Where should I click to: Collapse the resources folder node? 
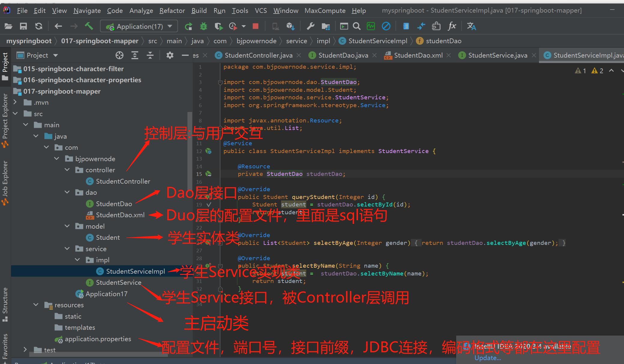point(36,305)
